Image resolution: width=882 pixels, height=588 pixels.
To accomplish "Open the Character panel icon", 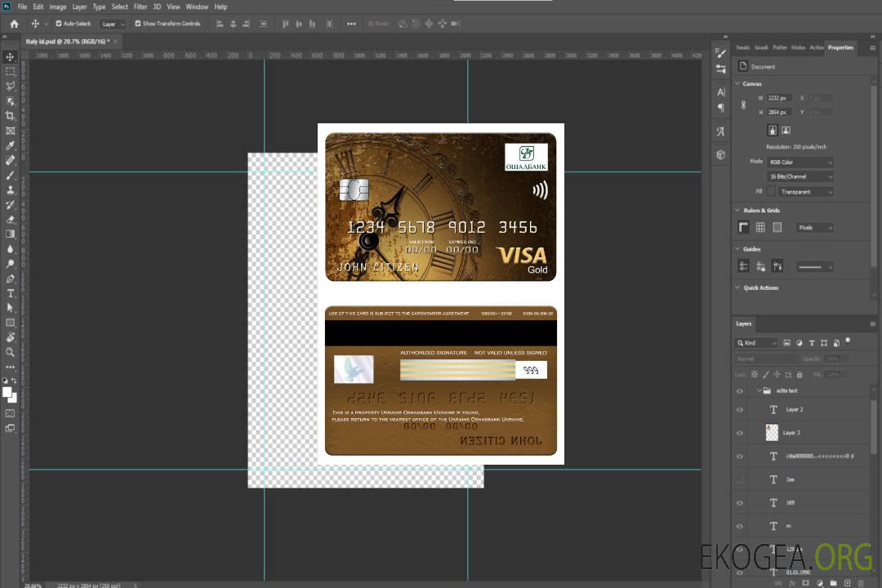I will (x=720, y=92).
